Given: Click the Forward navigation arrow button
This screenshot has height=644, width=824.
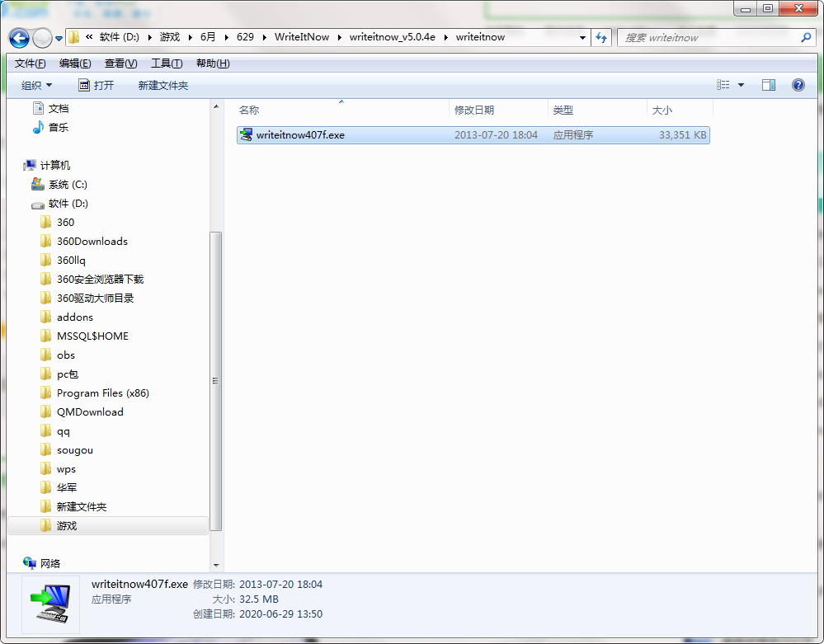Looking at the screenshot, I should point(42,38).
